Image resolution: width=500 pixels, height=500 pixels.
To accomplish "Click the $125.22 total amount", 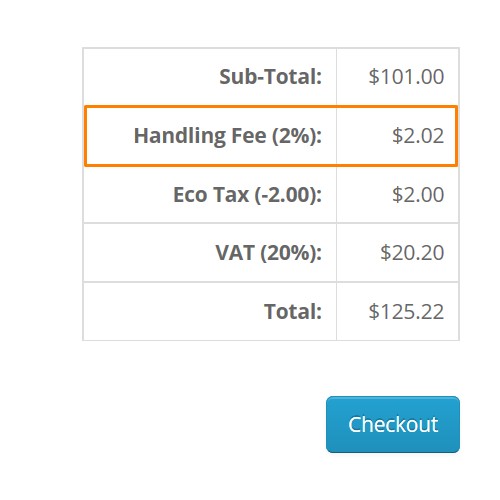I will coord(406,312).
